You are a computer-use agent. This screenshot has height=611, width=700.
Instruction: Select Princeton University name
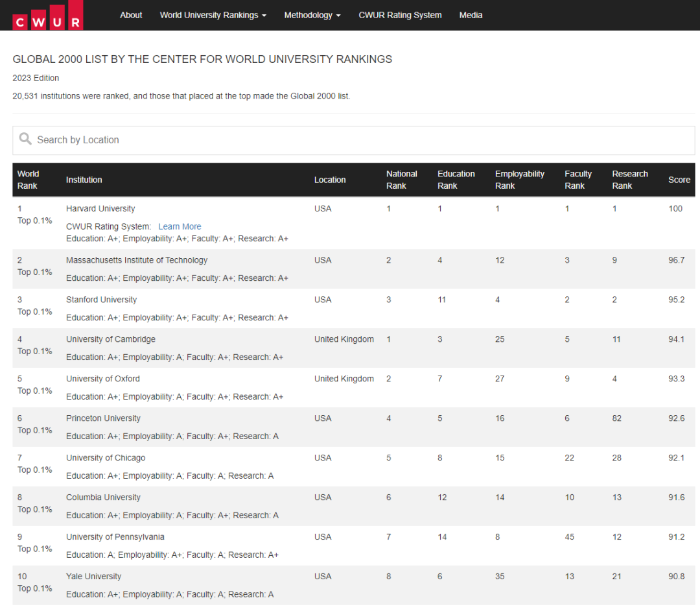tap(103, 418)
